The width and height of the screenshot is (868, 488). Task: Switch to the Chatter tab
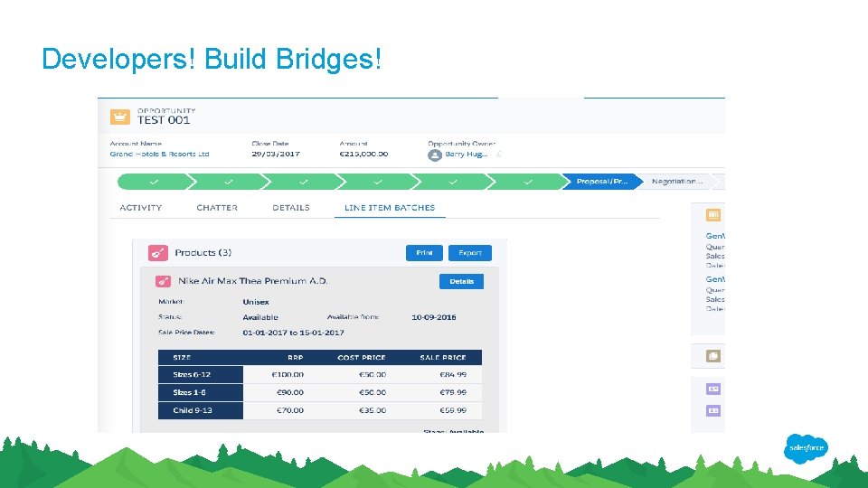[x=217, y=208]
